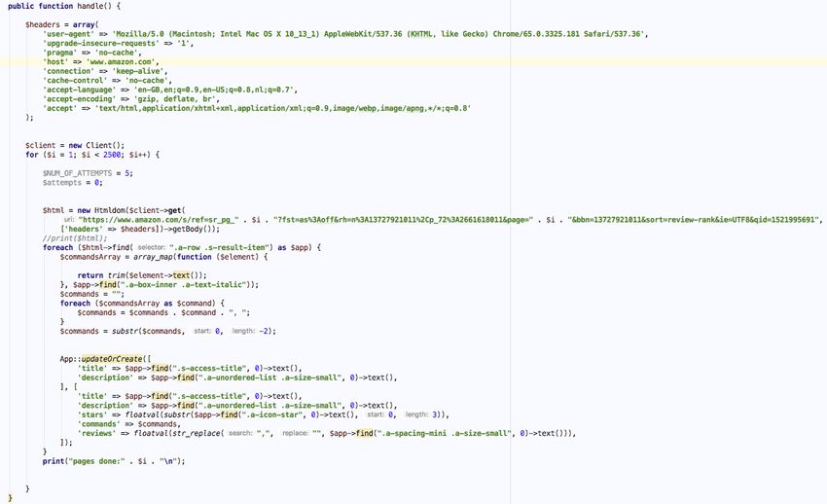Click the 'www.amazon.com' host value
This screenshot has height=504, width=827.
point(121,61)
